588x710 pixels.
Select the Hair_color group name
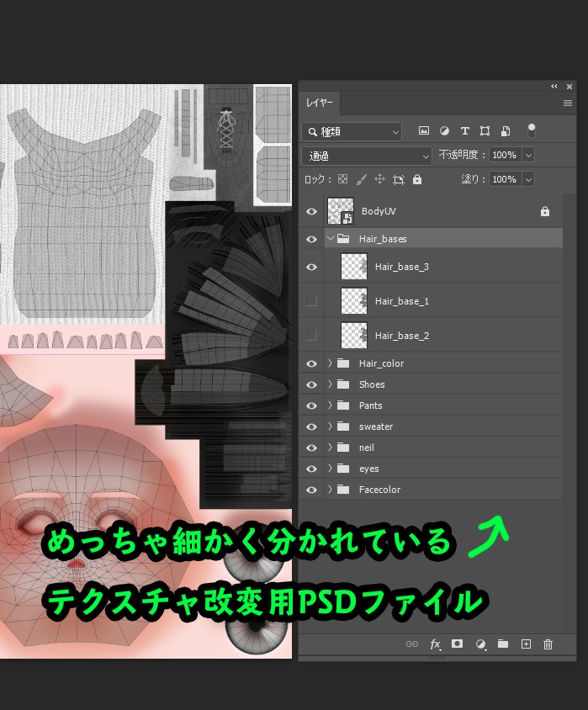point(381,363)
